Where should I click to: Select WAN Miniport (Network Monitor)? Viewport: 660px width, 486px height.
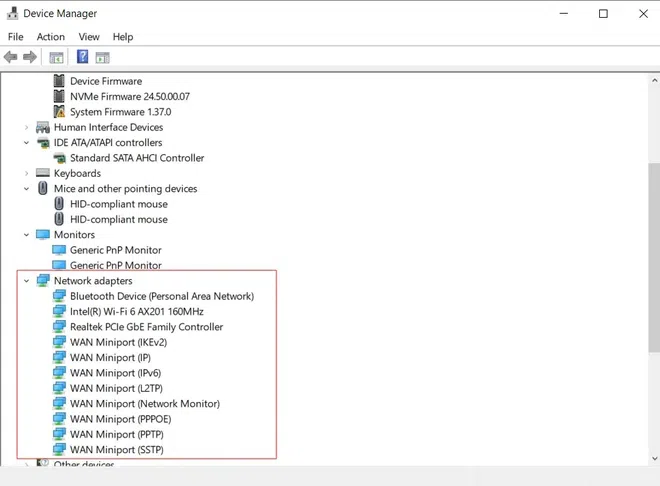coord(145,404)
